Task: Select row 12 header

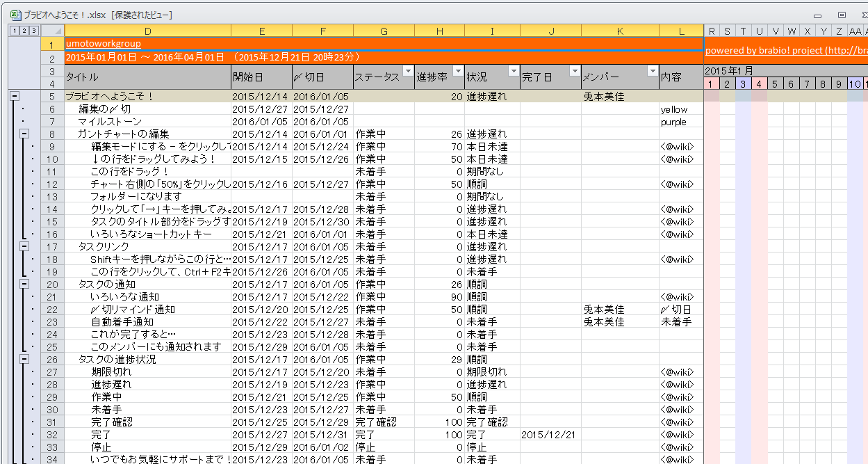Action: pyautogui.click(x=52, y=184)
